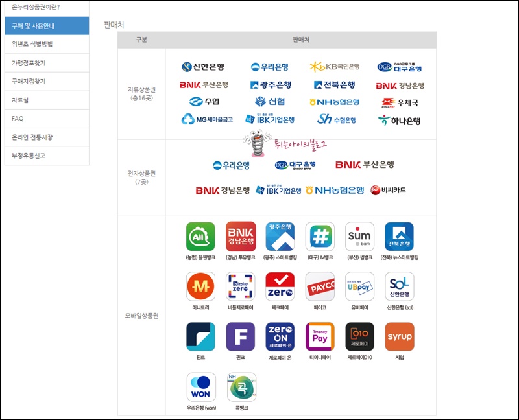
Task: Select the 콕뱅크 app icon
Action: (x=241, y=387)
